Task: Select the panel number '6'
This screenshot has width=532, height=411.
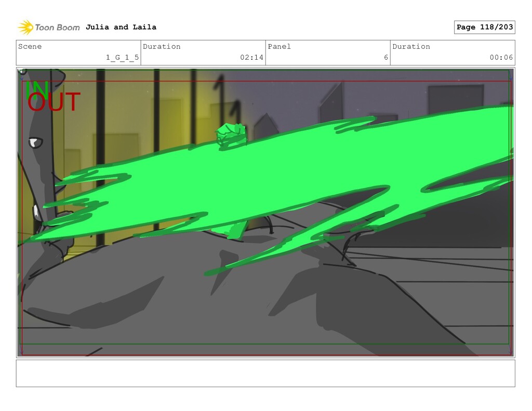Action: [386, 57]
